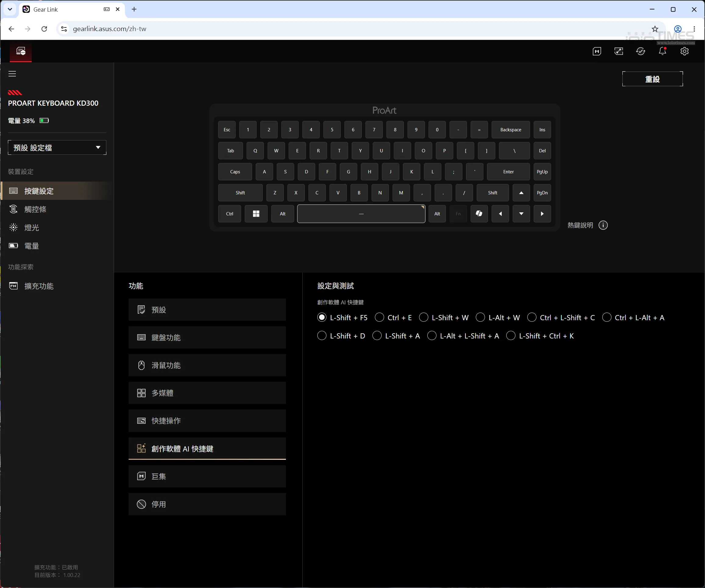Select the Enter key on virtual keyboard

click(x=508, y=172)
